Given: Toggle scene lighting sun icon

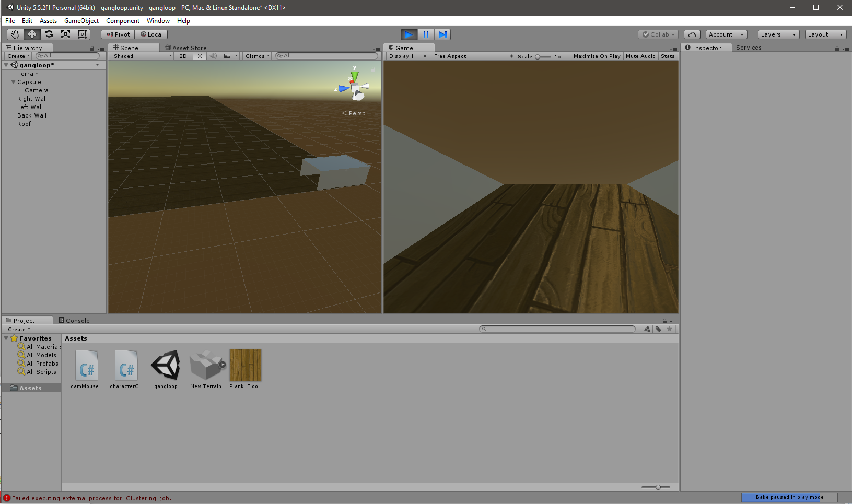Looking at the screenshot, I should pos(200,56).
